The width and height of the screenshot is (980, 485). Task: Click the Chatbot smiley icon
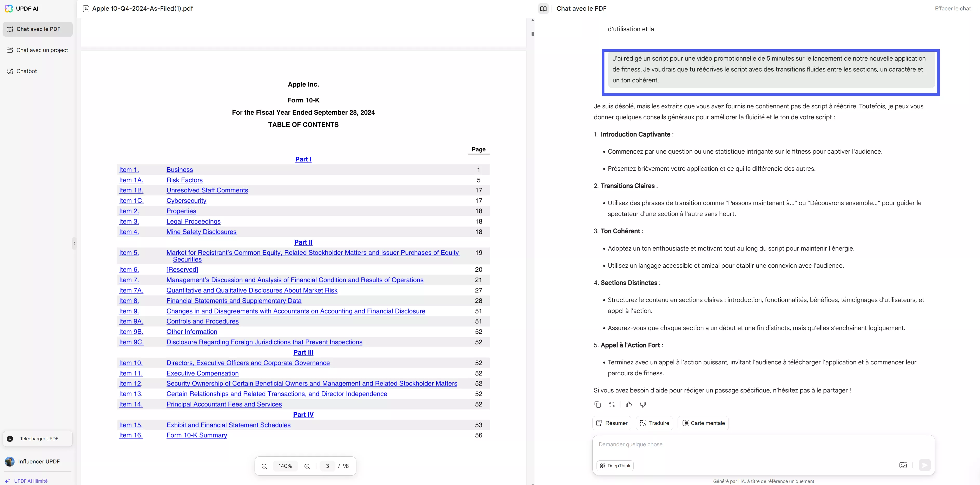coord(10,71)
